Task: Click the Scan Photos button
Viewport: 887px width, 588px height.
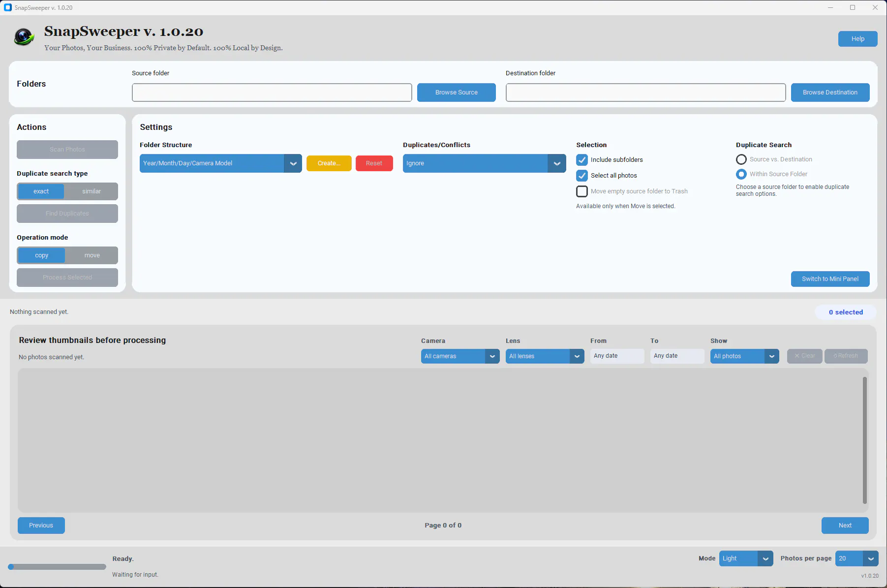Action: point(67,150)
